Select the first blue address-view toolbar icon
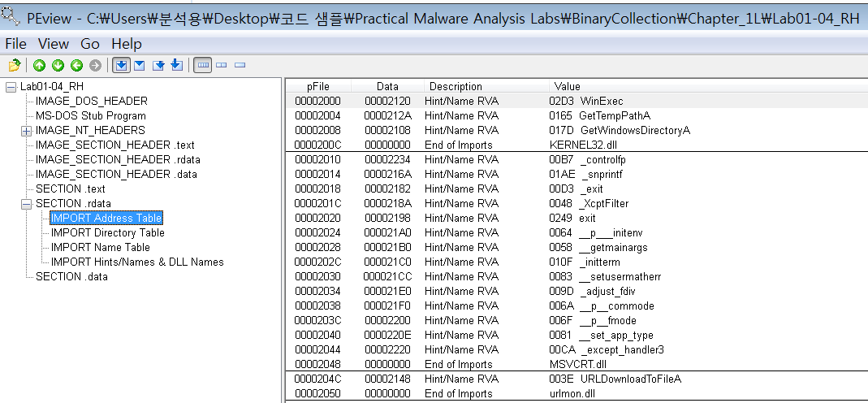 click(x=121, y=65)
